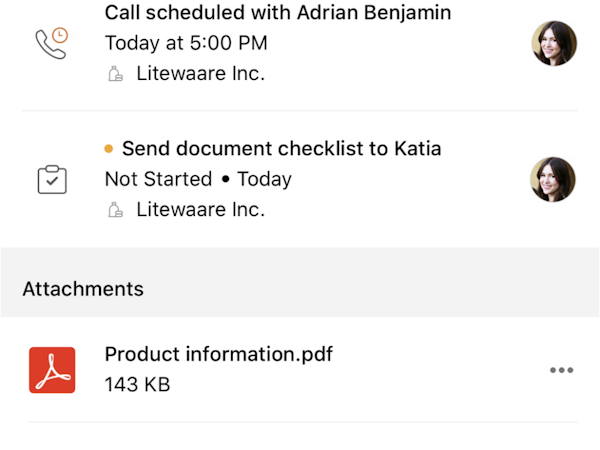The height and width of the screenshot is (450, 600).
Task: Open the red Adobe PDF file icon
Action: coord(52,369)
